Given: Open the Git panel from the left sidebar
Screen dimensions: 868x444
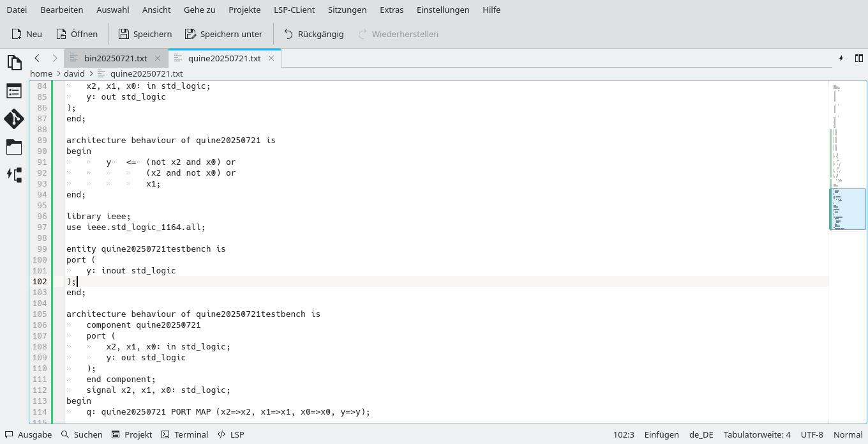Looking at the screenshot, I should (14, 119).
